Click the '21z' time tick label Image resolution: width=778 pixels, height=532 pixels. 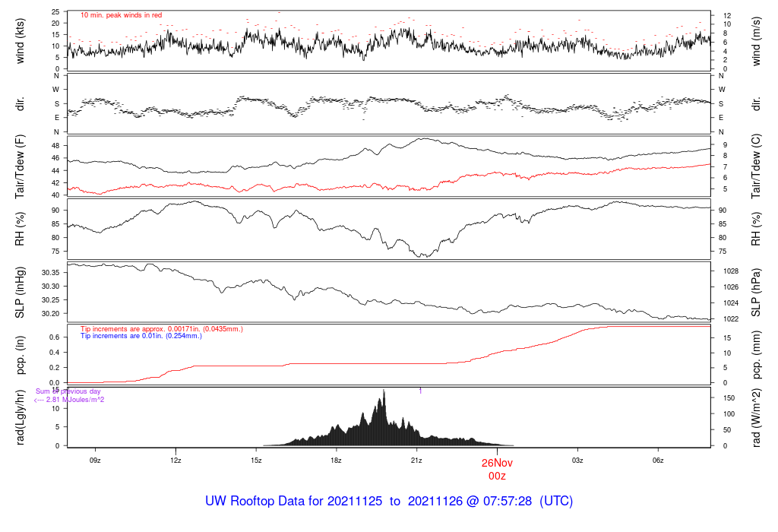[416, 461]
